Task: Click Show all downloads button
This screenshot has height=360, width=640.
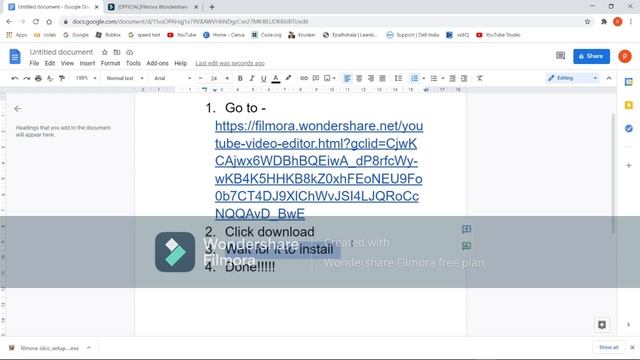Action: 609,347
